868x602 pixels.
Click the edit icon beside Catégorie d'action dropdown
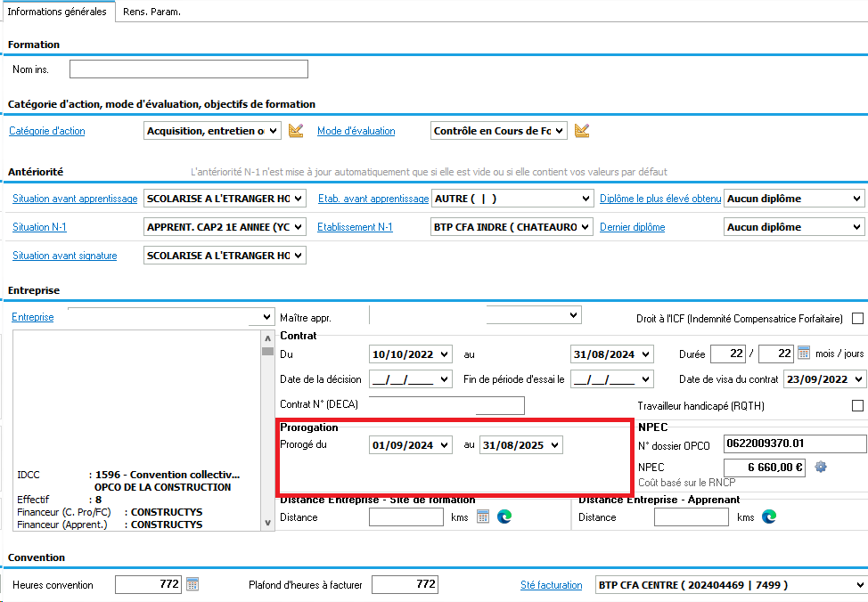[x=297, y=131]
